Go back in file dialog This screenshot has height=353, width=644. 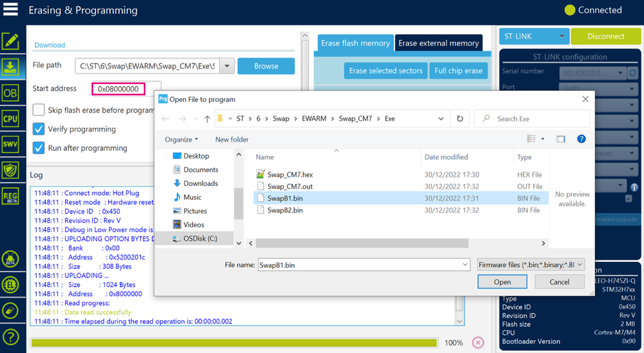pos(166,119)
